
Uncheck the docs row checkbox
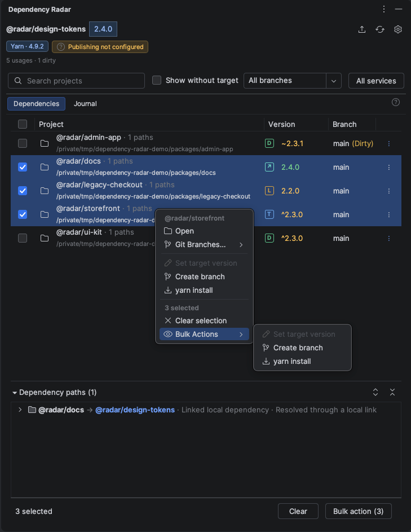23,167
